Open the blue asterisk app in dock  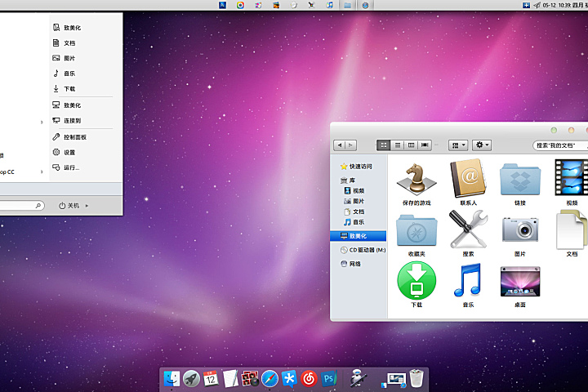point(289,379)
